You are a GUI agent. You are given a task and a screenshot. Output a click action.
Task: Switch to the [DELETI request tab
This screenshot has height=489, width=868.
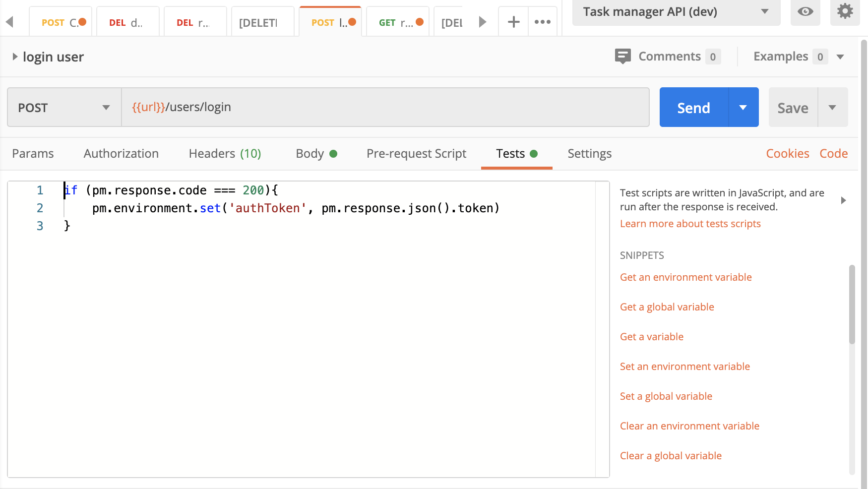point(263,22)
